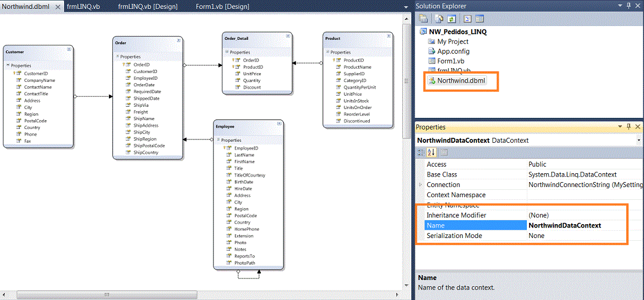
Task: Select App.config in Solution Explorer
Action: (453, 51)
